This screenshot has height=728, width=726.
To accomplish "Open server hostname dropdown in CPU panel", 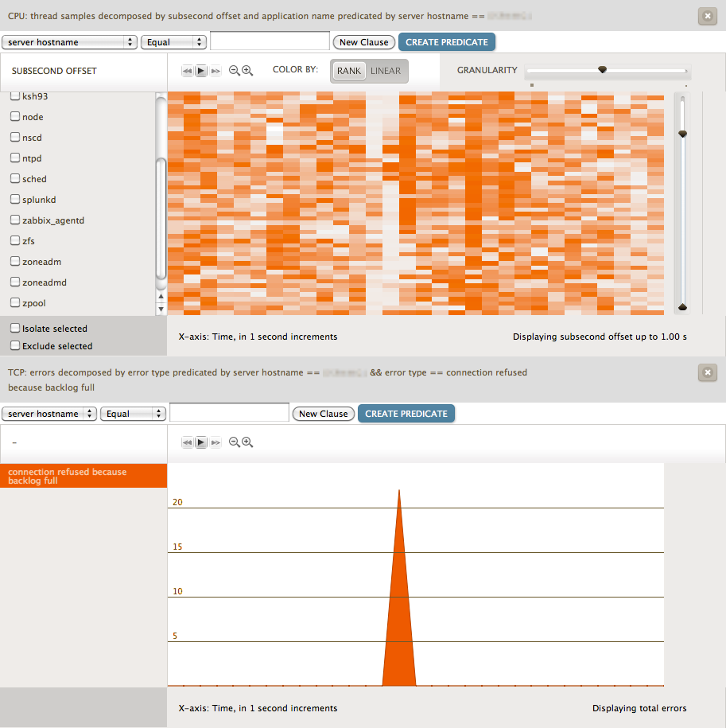I will click(x=69, y=42).
